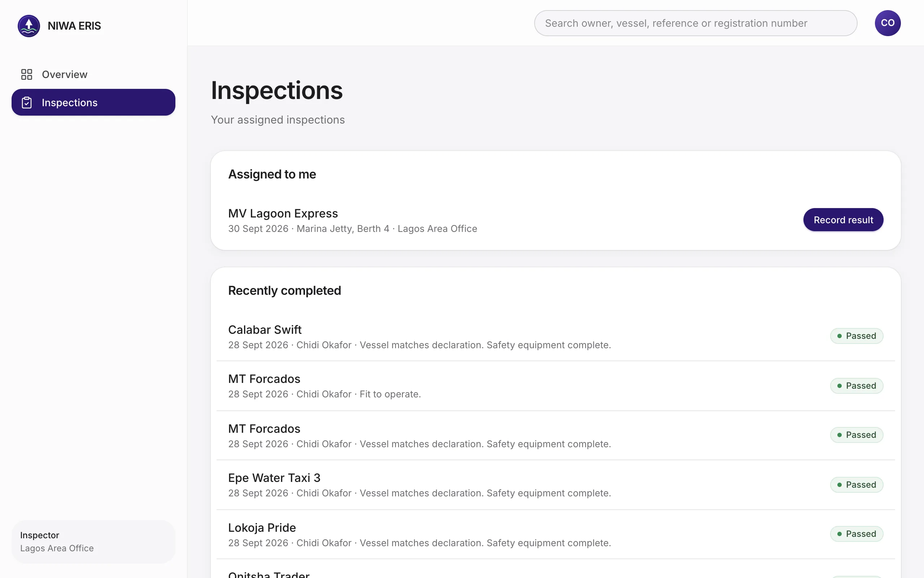Click the 'Assigned to me' heading
This screenshot has width=924, height=578.
(x=272, y=174)
